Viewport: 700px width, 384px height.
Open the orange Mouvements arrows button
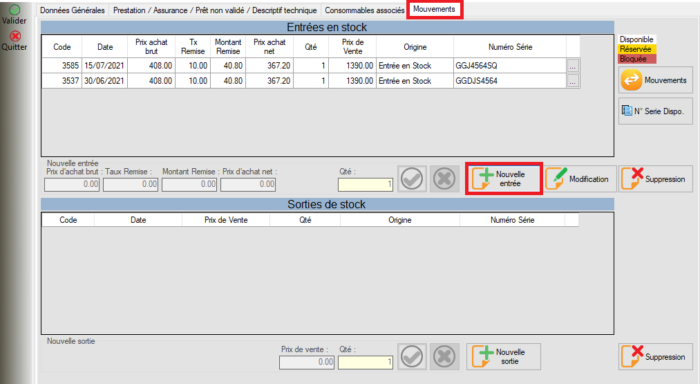[x=655, y=80]
